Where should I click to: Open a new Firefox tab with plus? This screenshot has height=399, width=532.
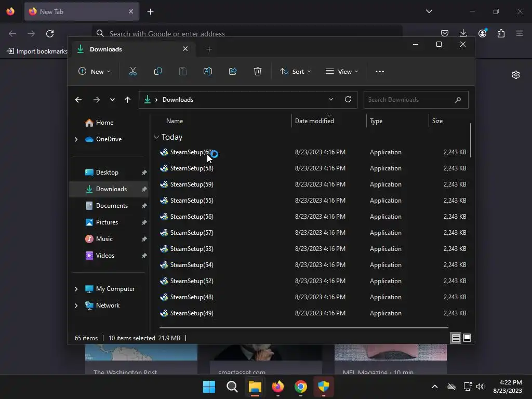click(x=150, y=11)
